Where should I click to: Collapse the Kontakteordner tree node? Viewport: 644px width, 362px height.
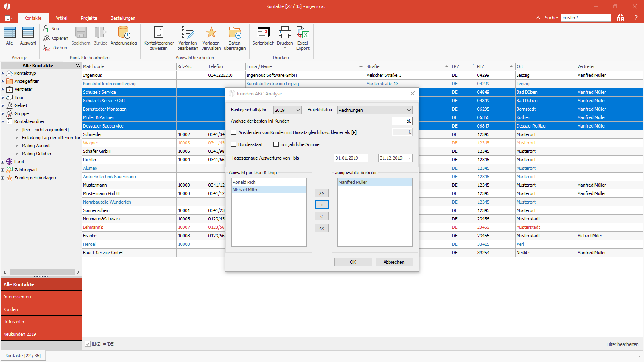point(3,121)
